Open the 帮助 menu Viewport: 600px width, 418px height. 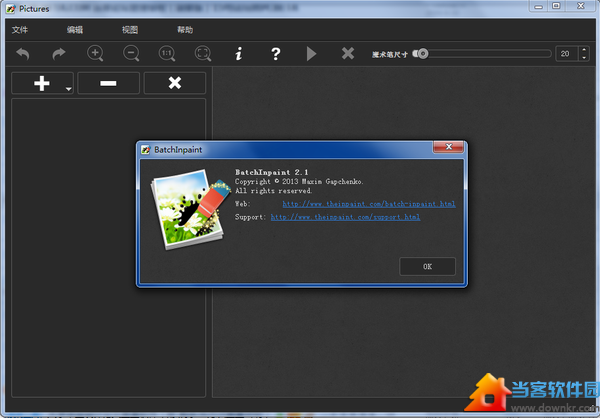click(185, 30)
